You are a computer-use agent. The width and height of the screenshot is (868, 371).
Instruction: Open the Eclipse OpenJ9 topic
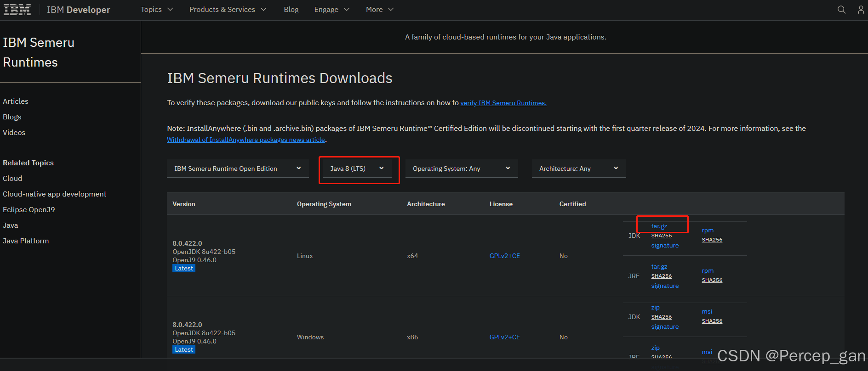coord(29,209)
